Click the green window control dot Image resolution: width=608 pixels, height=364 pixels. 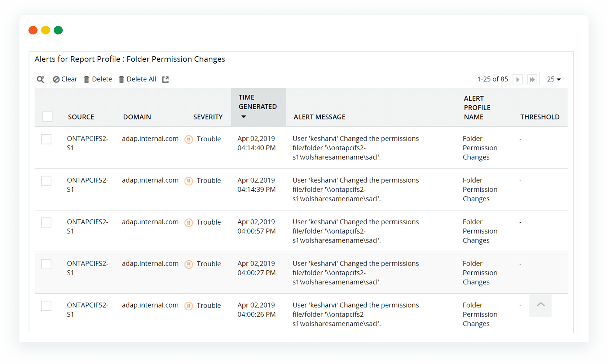click(x=58, y=30)
